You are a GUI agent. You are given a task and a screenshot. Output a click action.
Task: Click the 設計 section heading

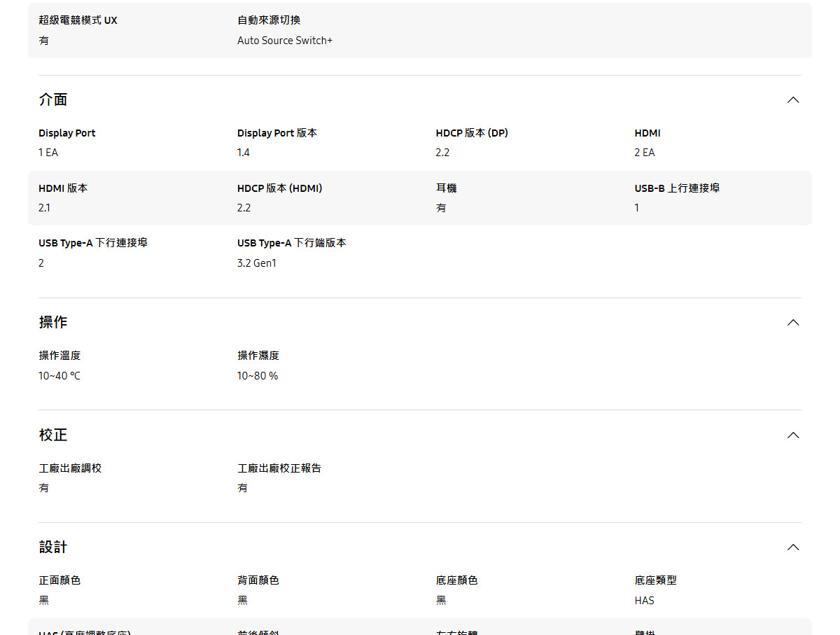click(x=53, y=547)
